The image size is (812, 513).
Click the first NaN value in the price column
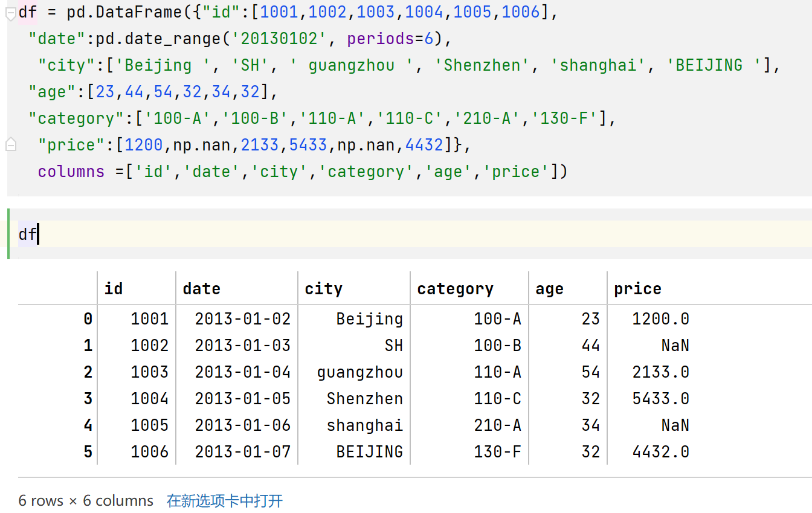click(x=675, y=346)
